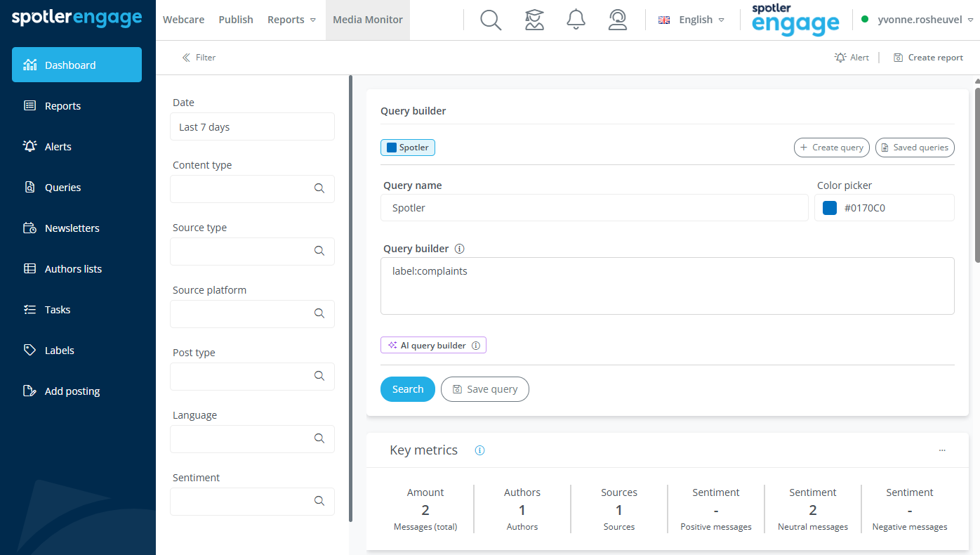
Task: Select the Media Monitor tab
Action: coord(368,20)
